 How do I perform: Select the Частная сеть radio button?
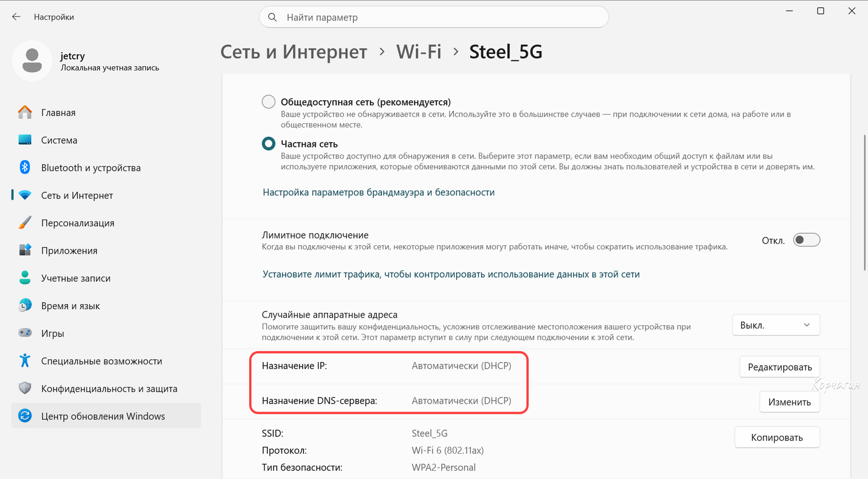[269, 143]
